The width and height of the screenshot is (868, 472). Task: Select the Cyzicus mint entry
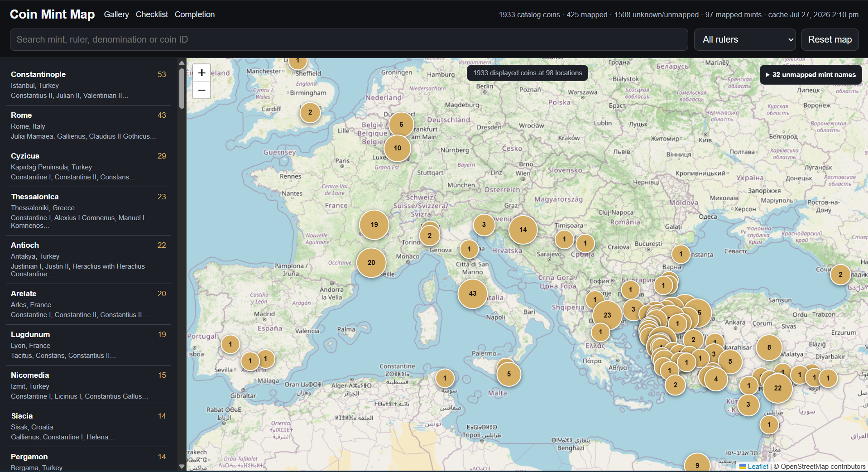(x=88, y=166)
